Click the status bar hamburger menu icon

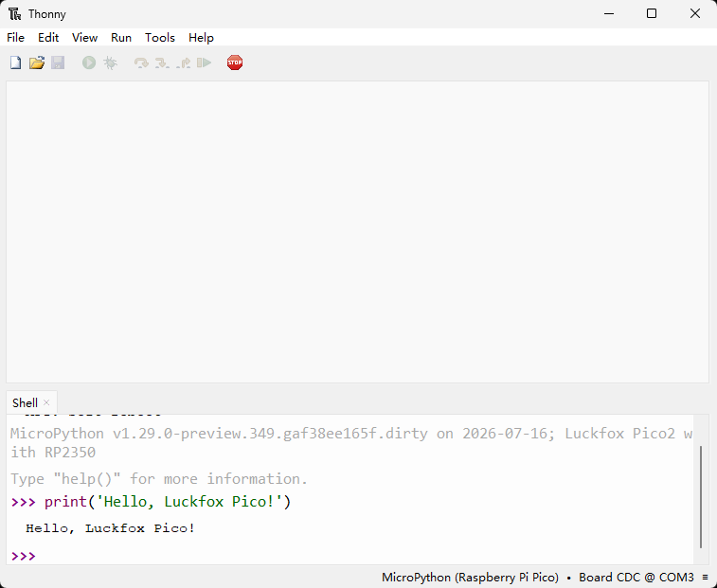click(x=705, y=578)
